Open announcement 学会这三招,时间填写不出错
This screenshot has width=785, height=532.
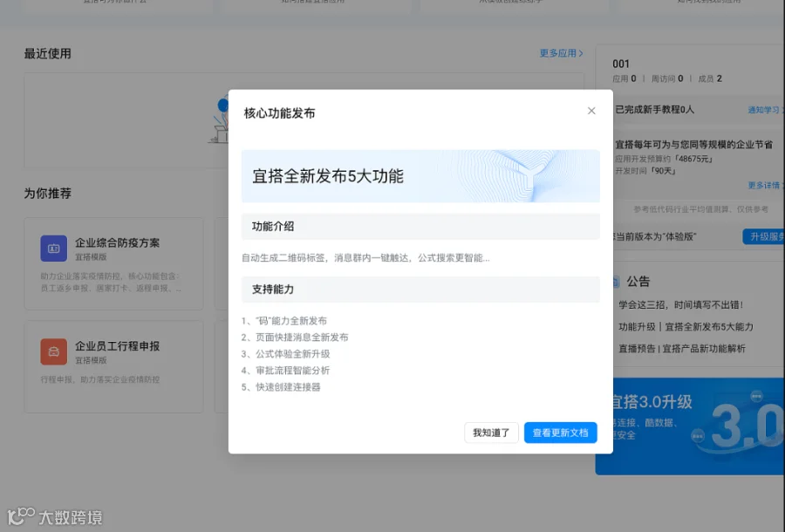tap(681, 304)
